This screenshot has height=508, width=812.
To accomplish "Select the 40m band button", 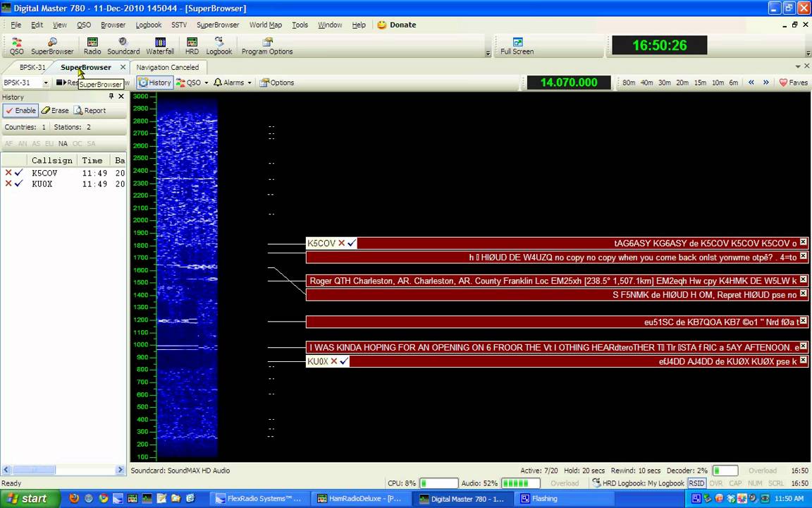I will click(646, 83).
